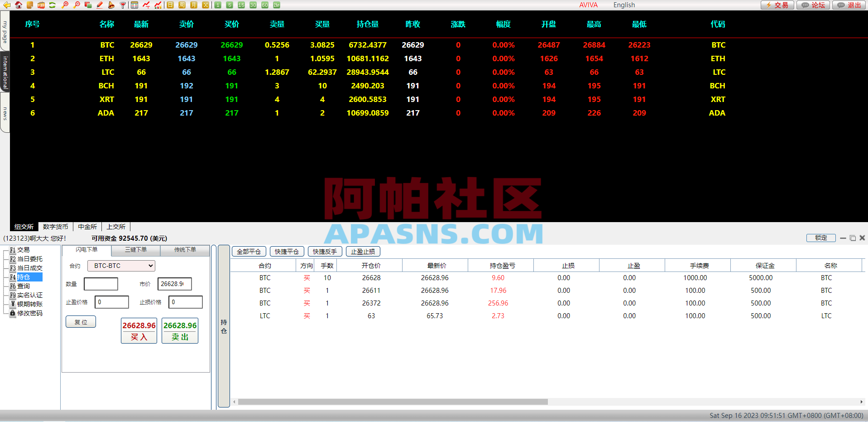Open the quote table icon

pos(134,5)
